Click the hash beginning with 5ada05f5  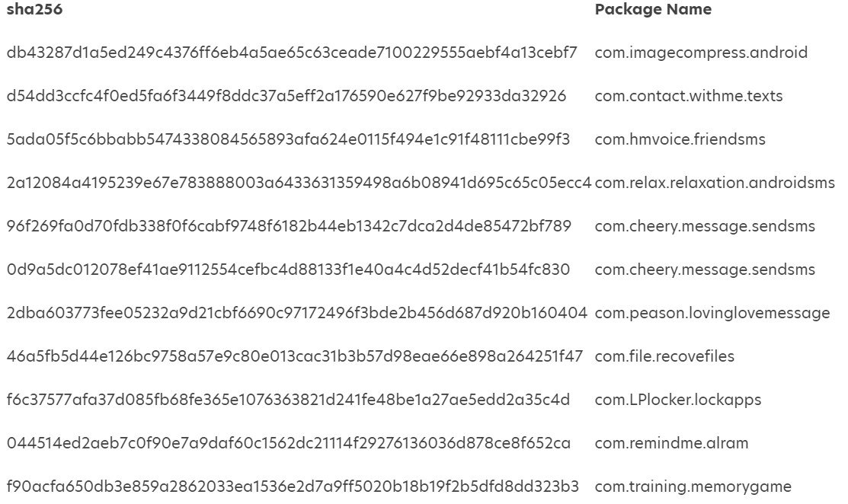coord(288,140)
